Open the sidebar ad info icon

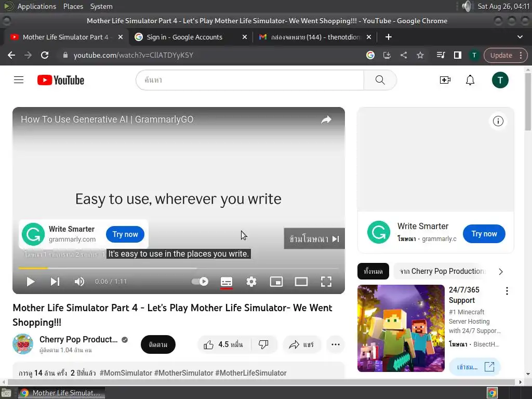tap(498, 121)
